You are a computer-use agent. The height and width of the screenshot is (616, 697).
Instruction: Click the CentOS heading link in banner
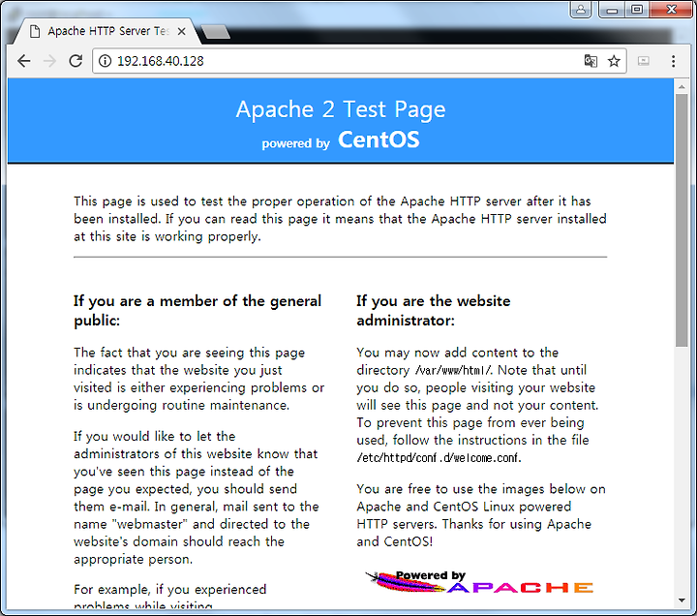[379, 139]
